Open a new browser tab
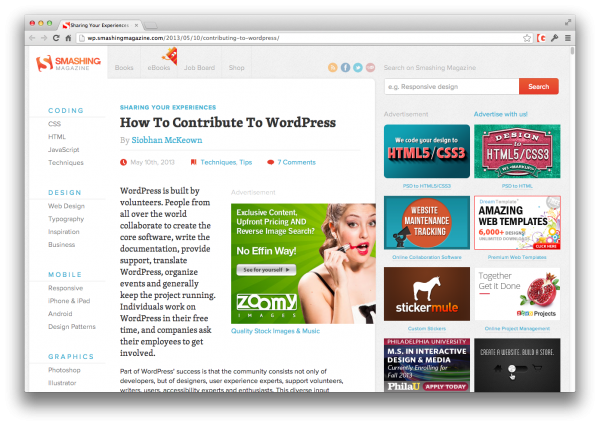Screen dimensions: 600x426 click(150, 25)
